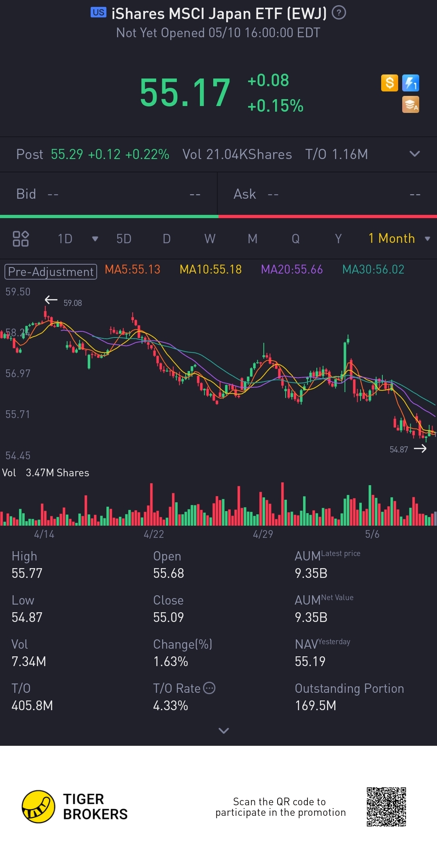The width and height of the screenshot is (437, 868).
Task: Tap the AUM Net Value label
Action: coord(324,599)
